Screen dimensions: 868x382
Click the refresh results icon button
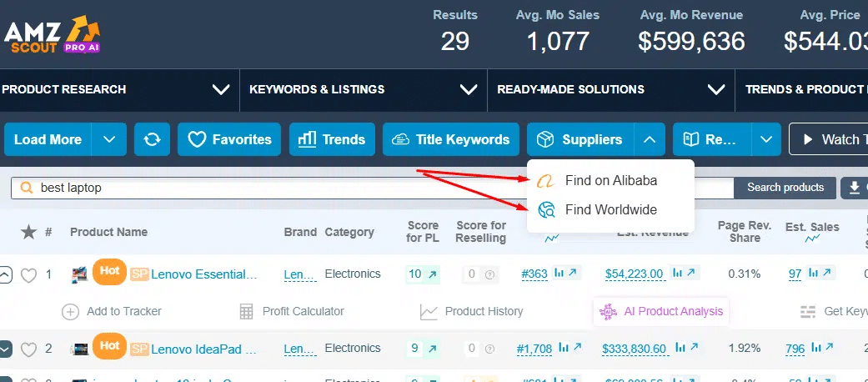coord(152,139)
